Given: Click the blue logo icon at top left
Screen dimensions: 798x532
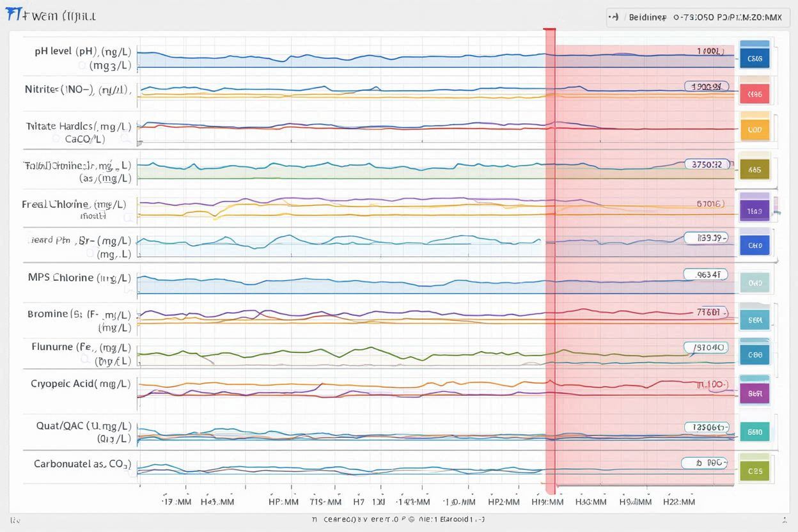Looking at the screenshot, I should click(13, 15).
